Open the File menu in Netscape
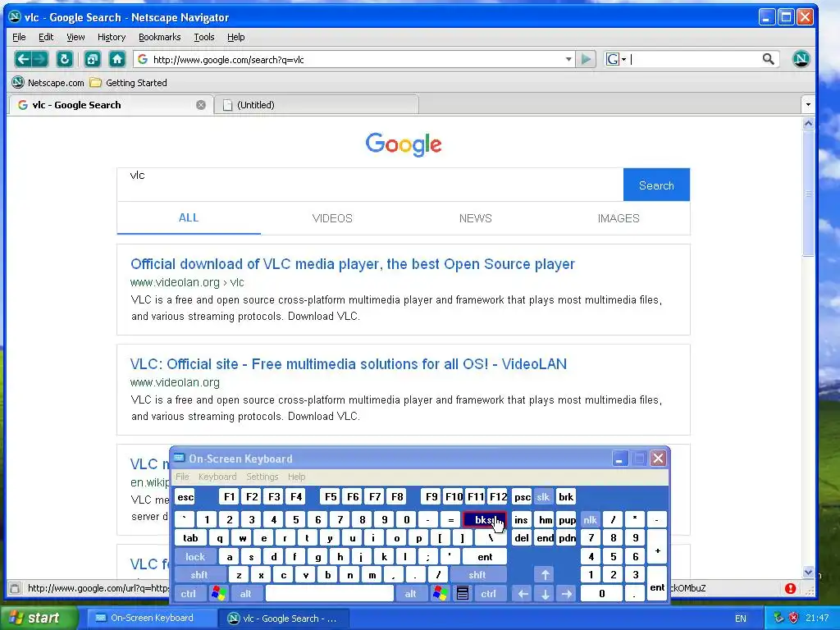This screenshot has width=840, height=630. 19,37
